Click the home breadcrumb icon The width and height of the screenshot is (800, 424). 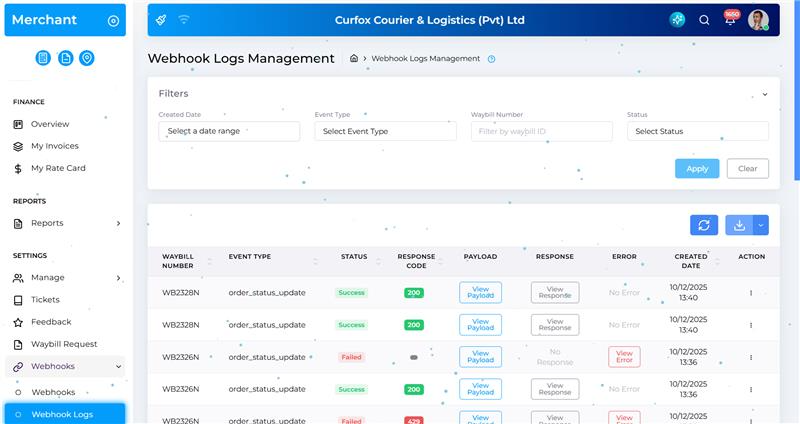[x=354, y=59]
